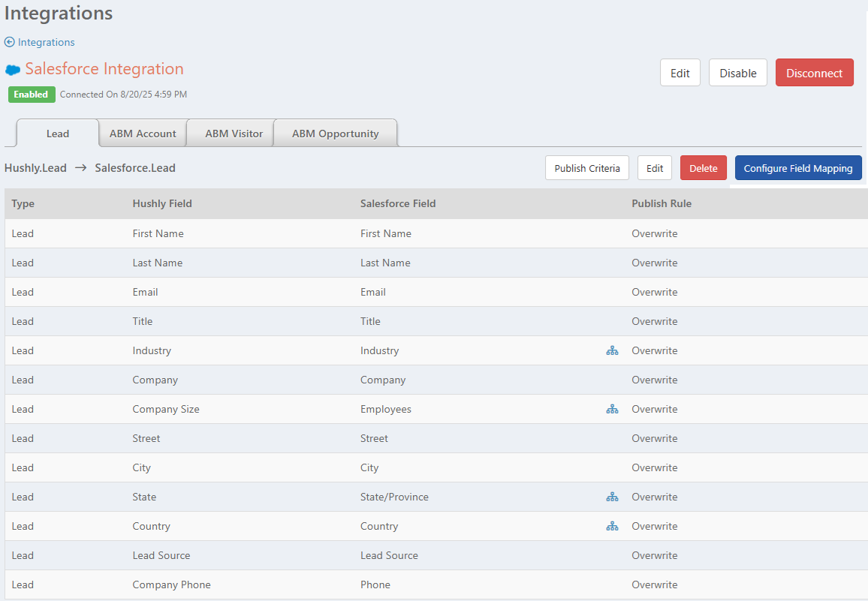Click the 'Connected On 8/20/25 4:59 PM' text

pyautogui.click(x=123, y=95)
